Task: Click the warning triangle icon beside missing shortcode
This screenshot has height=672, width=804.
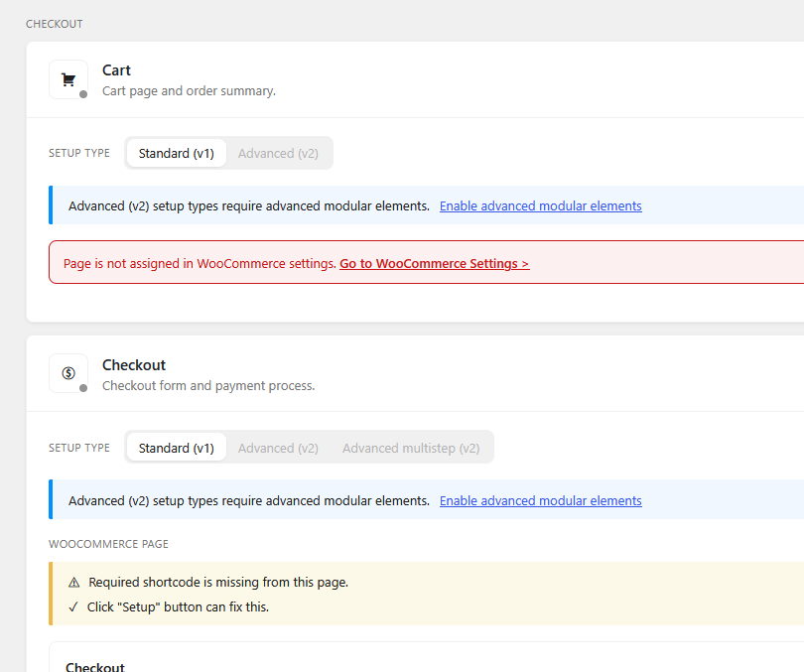Action: click(73, 583)
